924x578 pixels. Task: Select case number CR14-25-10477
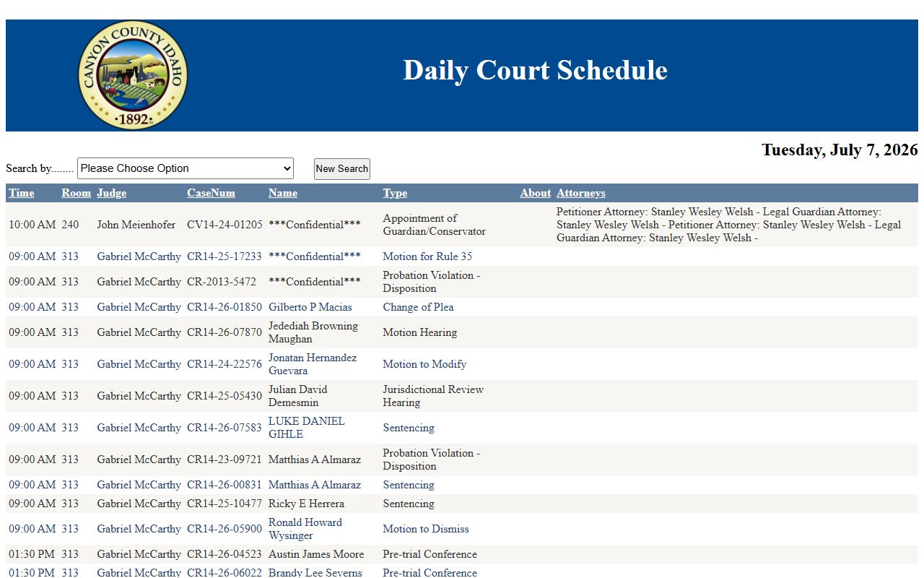225,504
